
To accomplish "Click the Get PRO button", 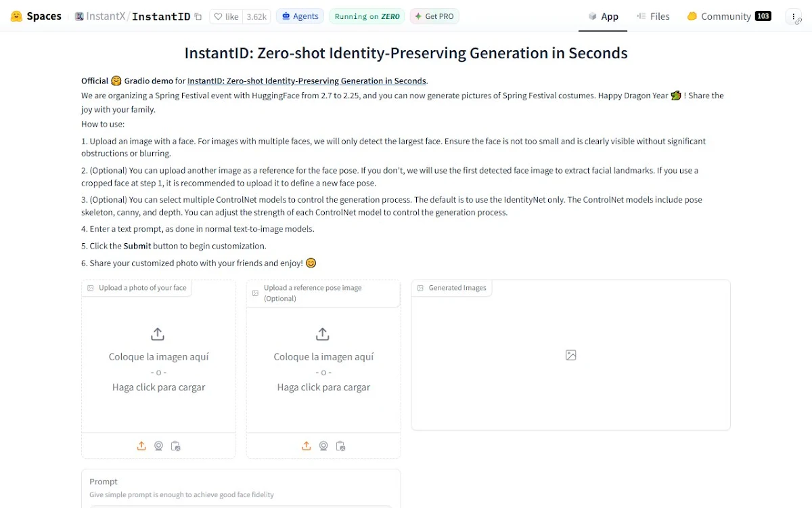I will coord(434,16).
